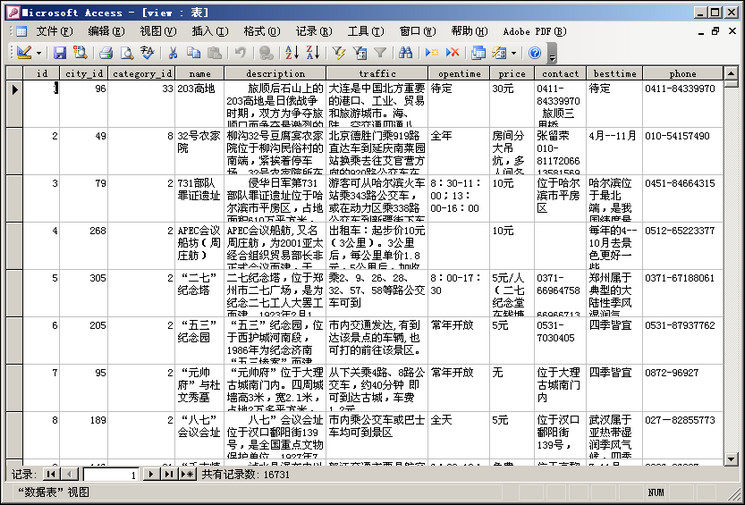745x505 pixels.
Task: Select row selector for record 3
Action: (14, 198)
